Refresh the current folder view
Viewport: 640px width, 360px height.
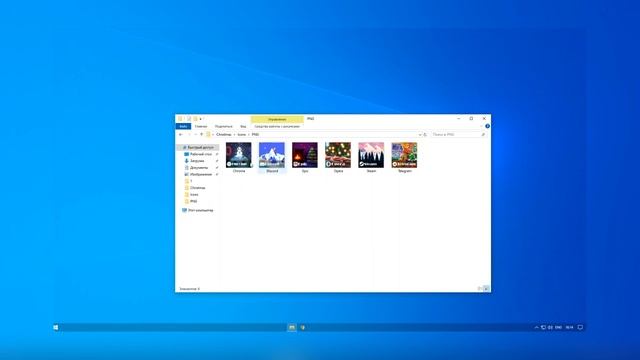point(425,134)
